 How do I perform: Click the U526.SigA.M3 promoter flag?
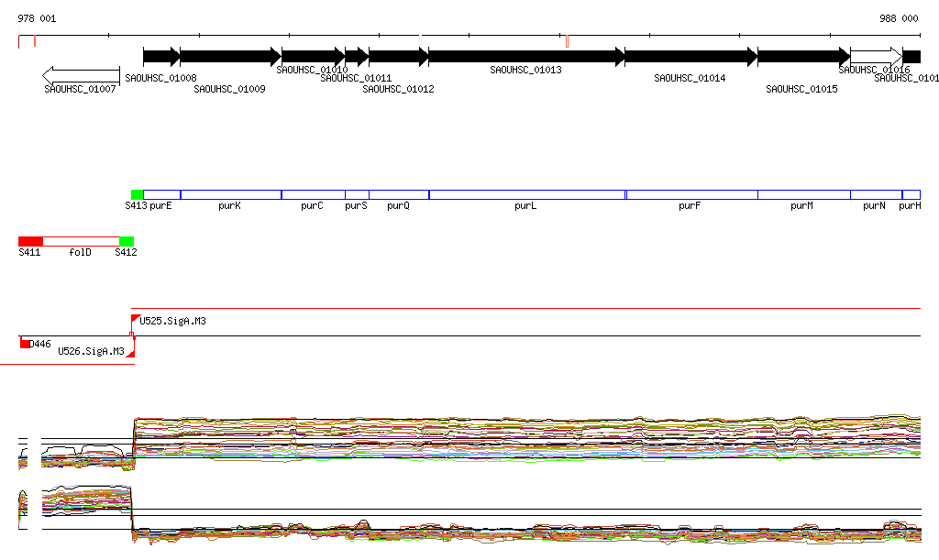pos(130,352)
